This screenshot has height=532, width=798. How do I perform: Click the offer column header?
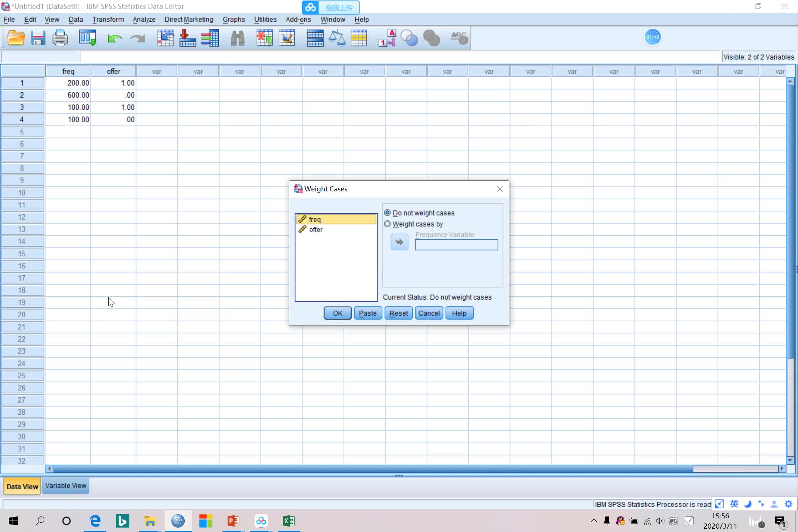coord(113,71)
